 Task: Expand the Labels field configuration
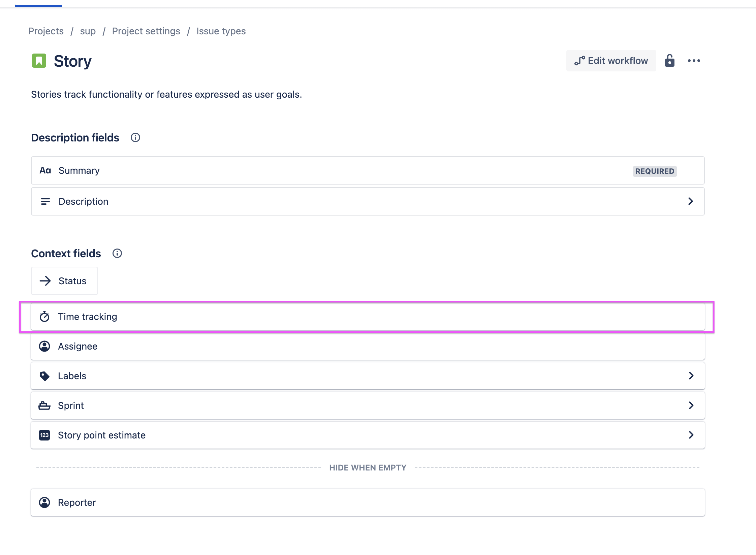click(x=691, y=376)
